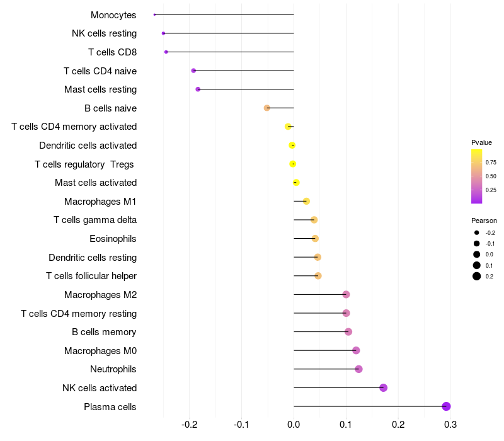Click the 0.3 x-axis tick label
Image resolution: width=504 pixels, height=441 pixels.
tap(450, 425)
